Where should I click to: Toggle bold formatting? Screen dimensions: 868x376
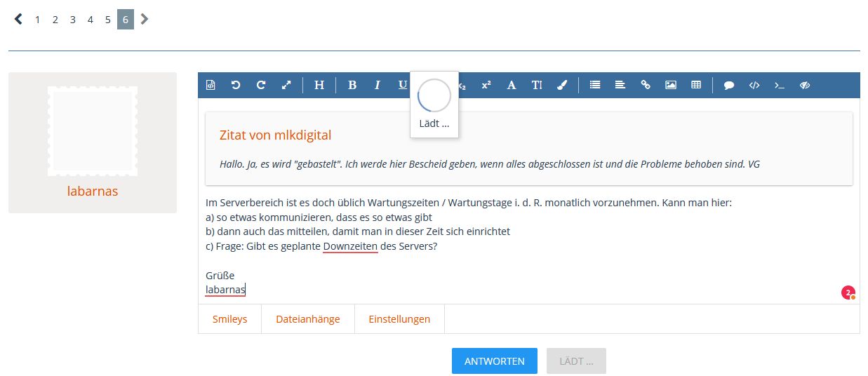coord(352,85)
